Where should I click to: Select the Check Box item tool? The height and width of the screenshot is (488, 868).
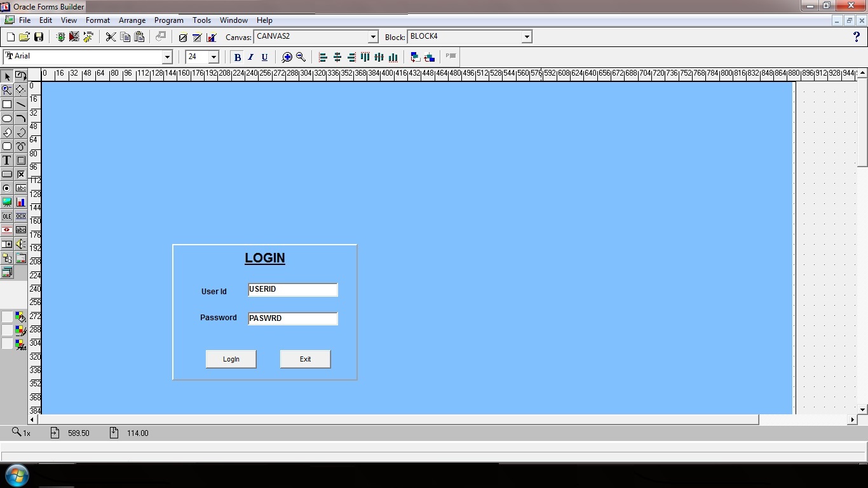(x=21, y=174)
